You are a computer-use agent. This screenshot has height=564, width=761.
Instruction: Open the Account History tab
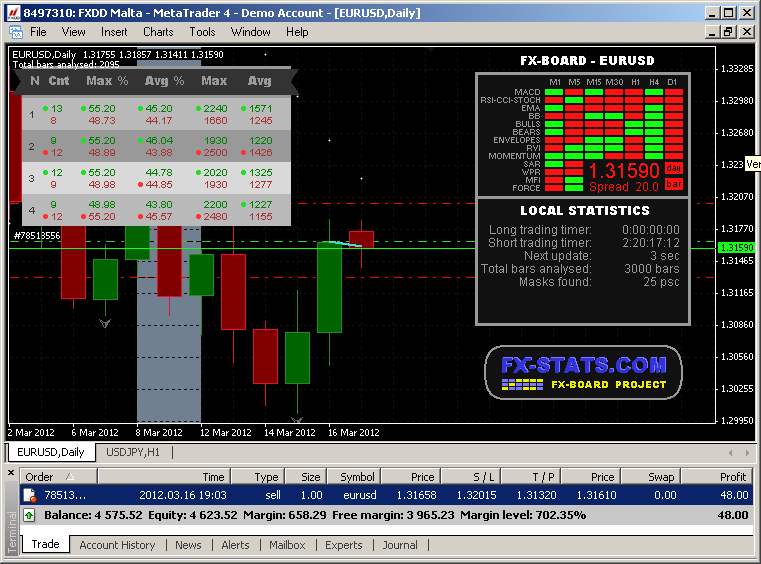(x=117, y=545)
